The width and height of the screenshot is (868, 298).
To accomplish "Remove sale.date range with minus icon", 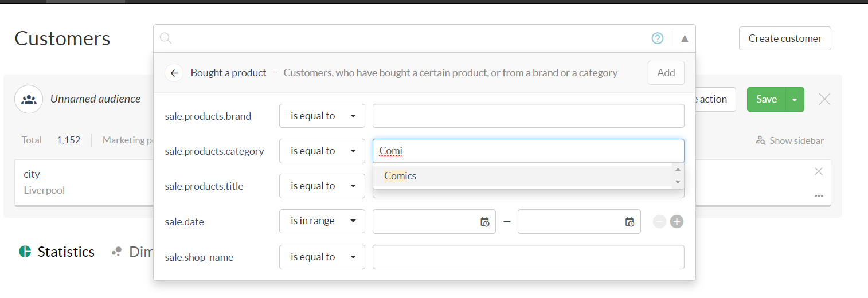I will pos(659,222).
